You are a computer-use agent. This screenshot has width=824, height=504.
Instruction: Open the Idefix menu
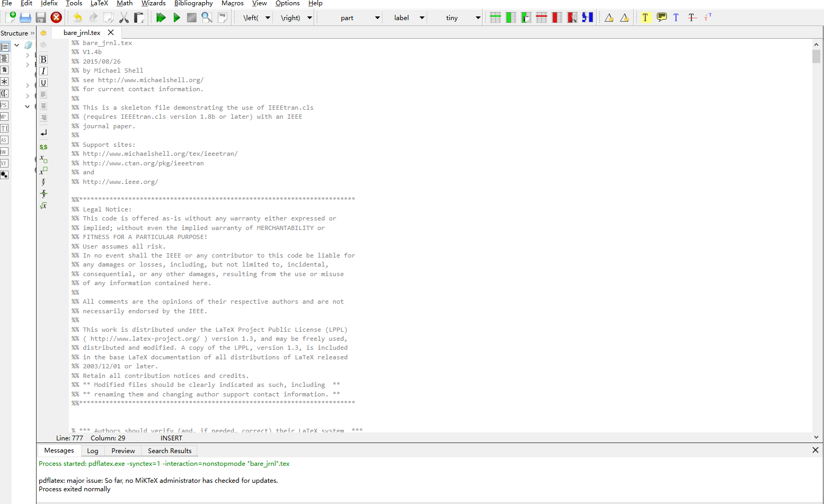(x=49, y=3)
